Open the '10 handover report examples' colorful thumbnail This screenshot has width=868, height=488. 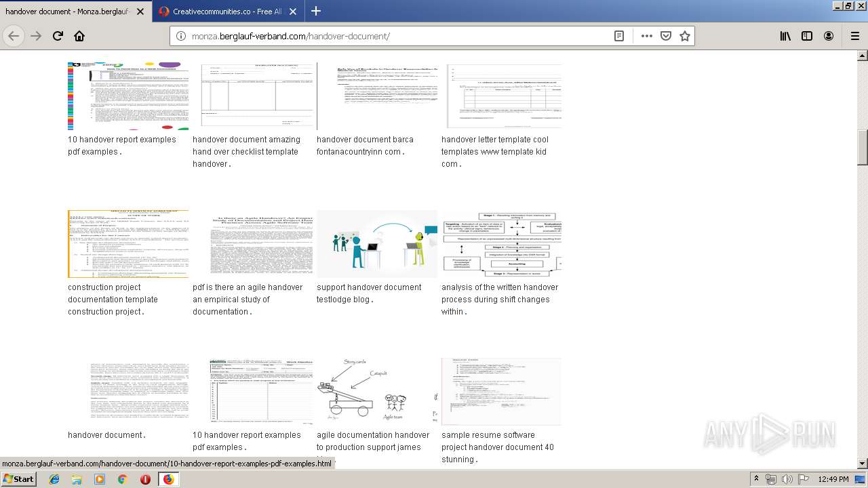(128, 96)
